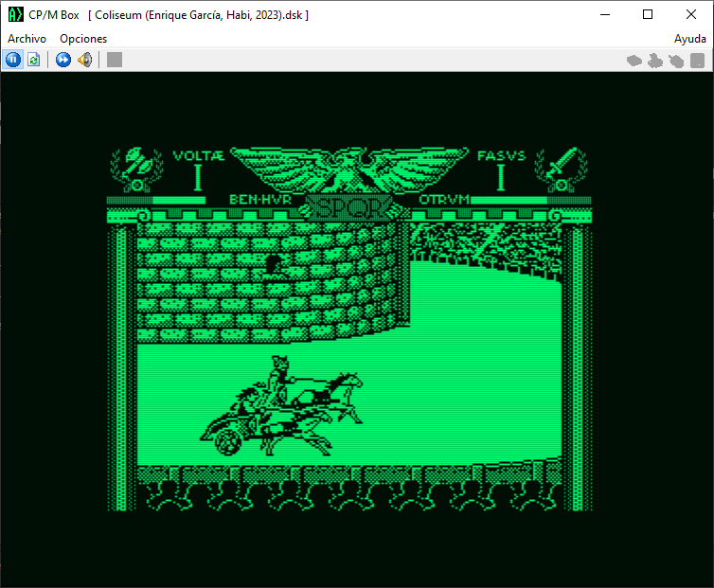The height and width of the screenshot is (588, 714).
Task: Click the VOLTÆ lap counter text
Action: [198, 156]
